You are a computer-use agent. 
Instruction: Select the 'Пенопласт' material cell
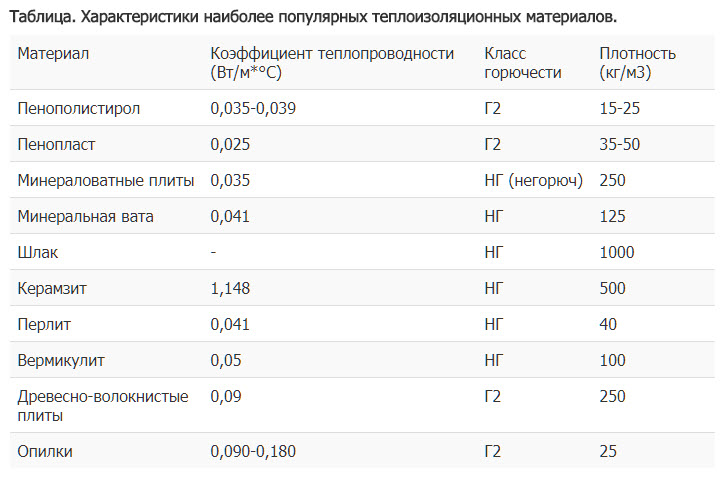point(56,144)
